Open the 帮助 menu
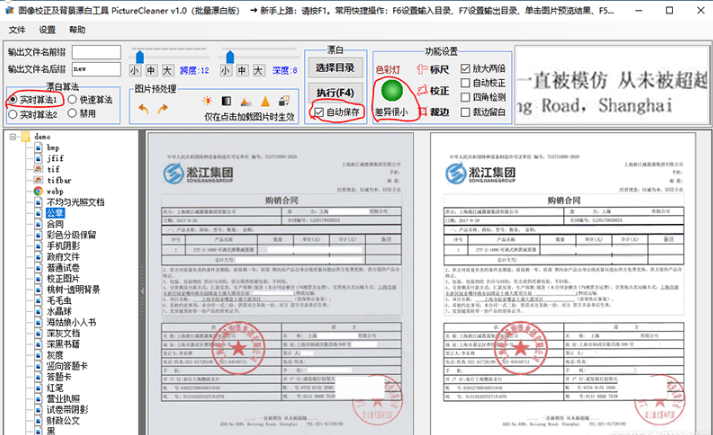 (79, 30)
